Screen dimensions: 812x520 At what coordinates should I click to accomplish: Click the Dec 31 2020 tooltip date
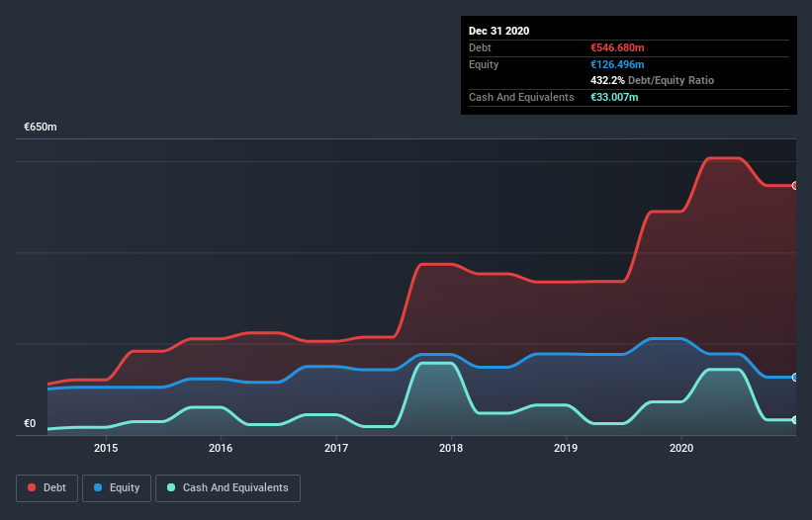pyautogui.click(x=498, y=31)
